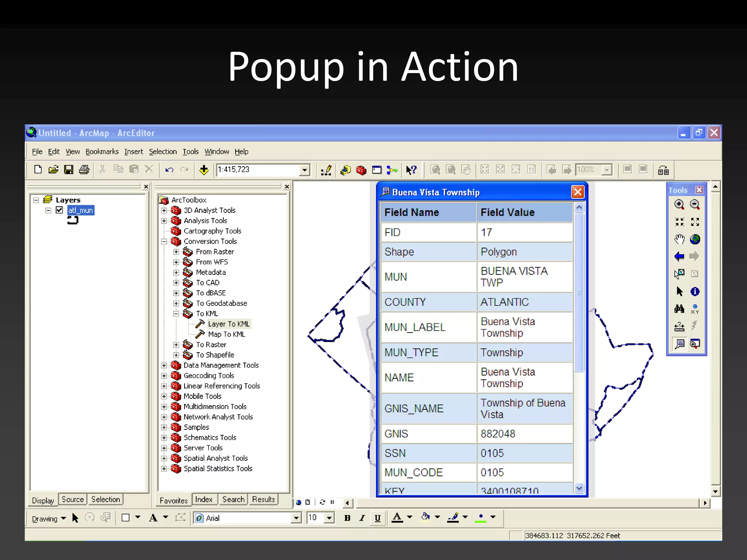Open the map scale dropdown
Screen dimensions: 747x560
pyautogui.click(x=305, y=170)
